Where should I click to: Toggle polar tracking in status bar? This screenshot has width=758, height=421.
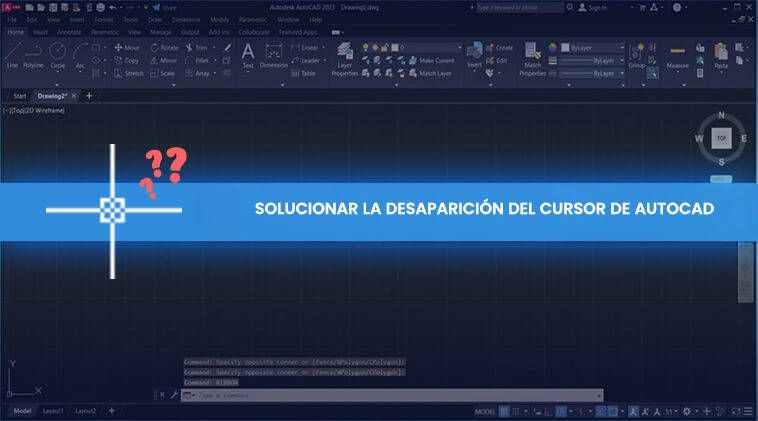point(561,411)
